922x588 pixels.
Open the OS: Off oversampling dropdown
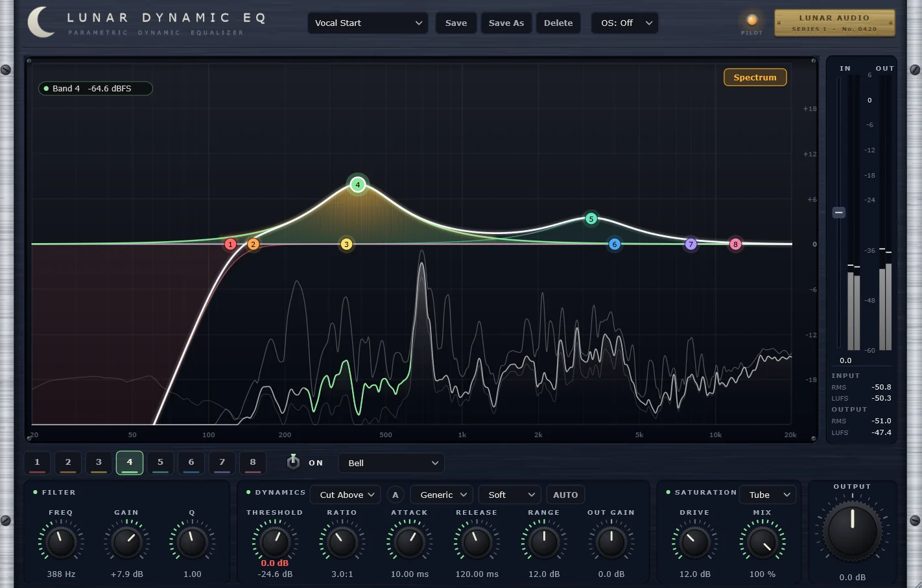625,23
